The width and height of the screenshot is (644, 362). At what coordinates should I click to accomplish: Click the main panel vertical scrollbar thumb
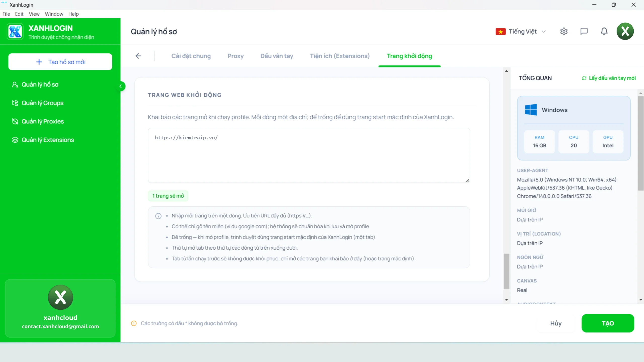(506, 271)
